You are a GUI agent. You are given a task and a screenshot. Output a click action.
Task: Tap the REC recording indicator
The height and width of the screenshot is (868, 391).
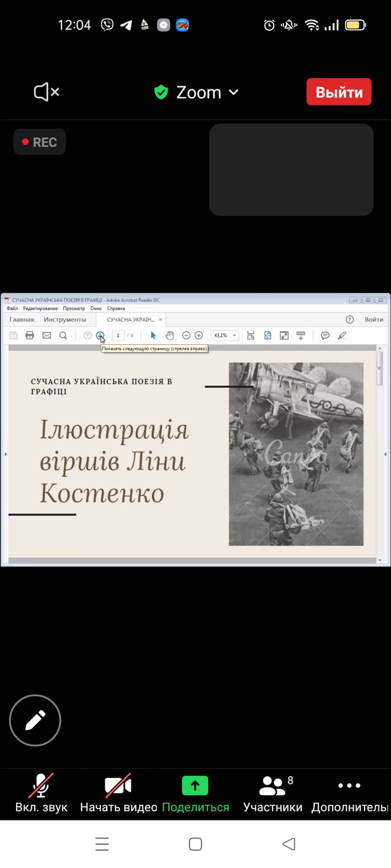40,142
